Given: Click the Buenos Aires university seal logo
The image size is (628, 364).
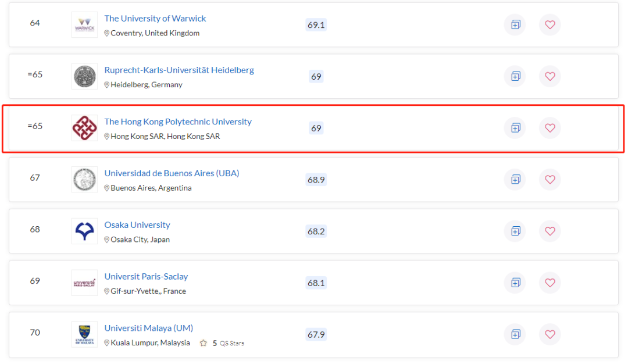Looking at the screenshot, I should coord(84,180).
